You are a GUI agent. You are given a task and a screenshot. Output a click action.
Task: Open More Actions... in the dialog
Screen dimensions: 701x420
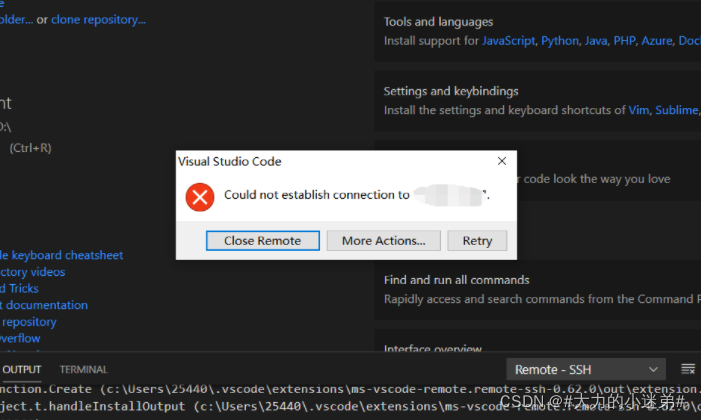click(x=384, y=241)
